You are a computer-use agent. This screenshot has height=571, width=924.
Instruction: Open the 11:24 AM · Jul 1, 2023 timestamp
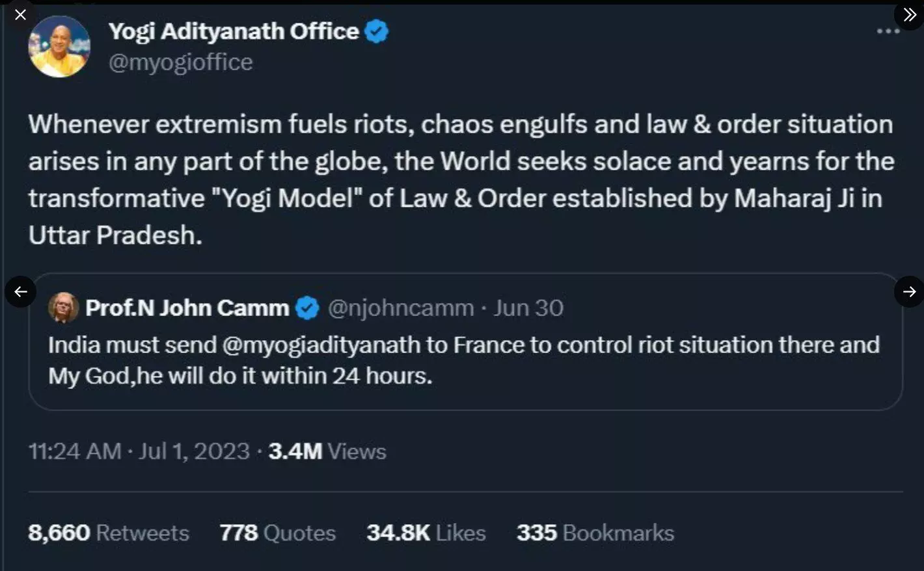pyautogui.click(x=139, y=451)
